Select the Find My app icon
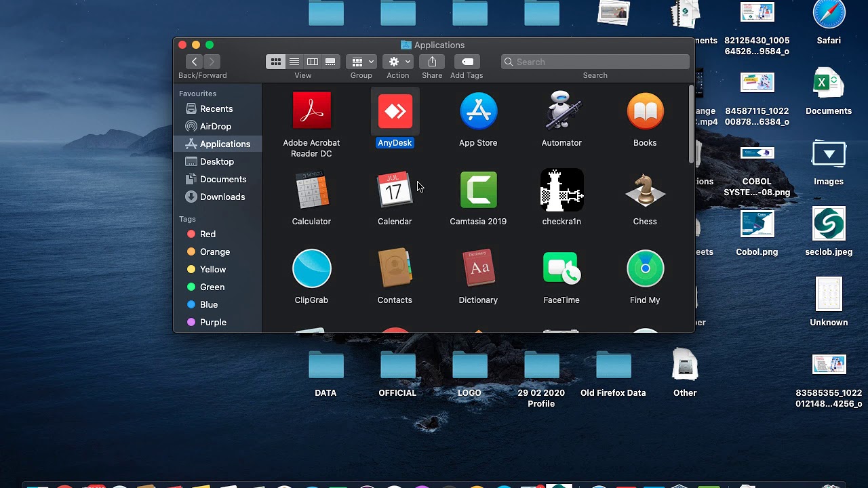 click(x=645, y=268)
